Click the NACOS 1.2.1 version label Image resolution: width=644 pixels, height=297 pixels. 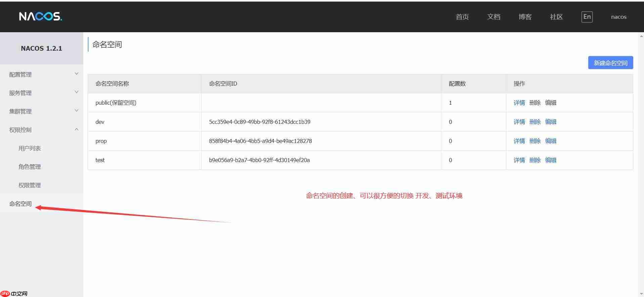pyautogui.click(x=41, y=48)
